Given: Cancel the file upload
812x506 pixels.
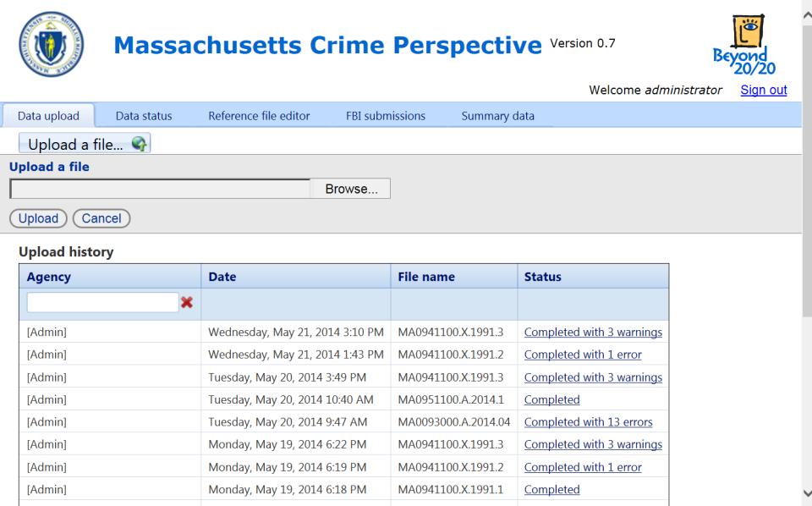Looking at the screenshot, I should (101, 218).
